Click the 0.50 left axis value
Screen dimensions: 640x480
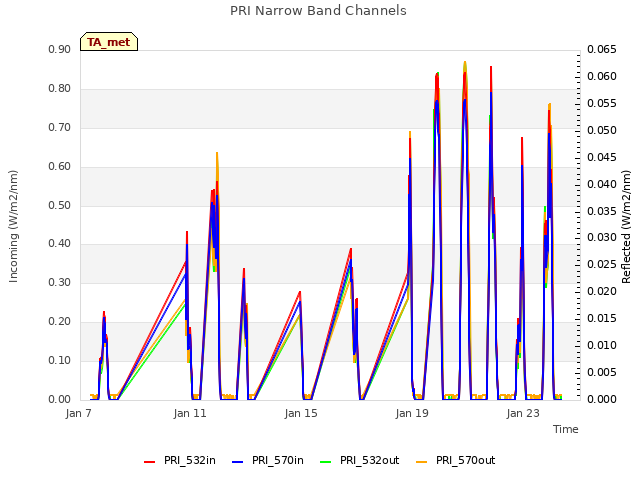click(59, 205)
